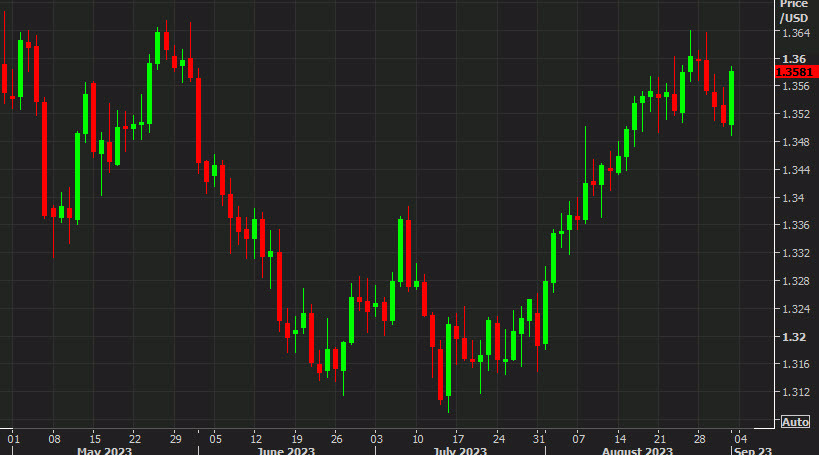Click the 1.34 price axis label
The image size is (819, 455).
tap(793, 198)
